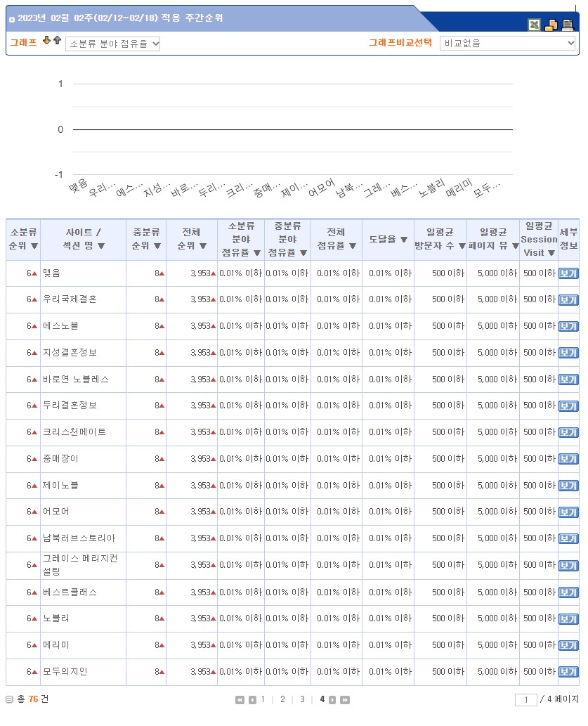Go to page 3 link
The image size is (588, 726).
[302, 699]
